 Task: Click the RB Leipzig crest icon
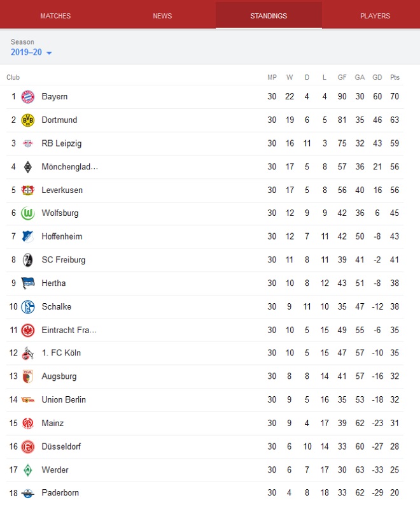coord(27,143)
